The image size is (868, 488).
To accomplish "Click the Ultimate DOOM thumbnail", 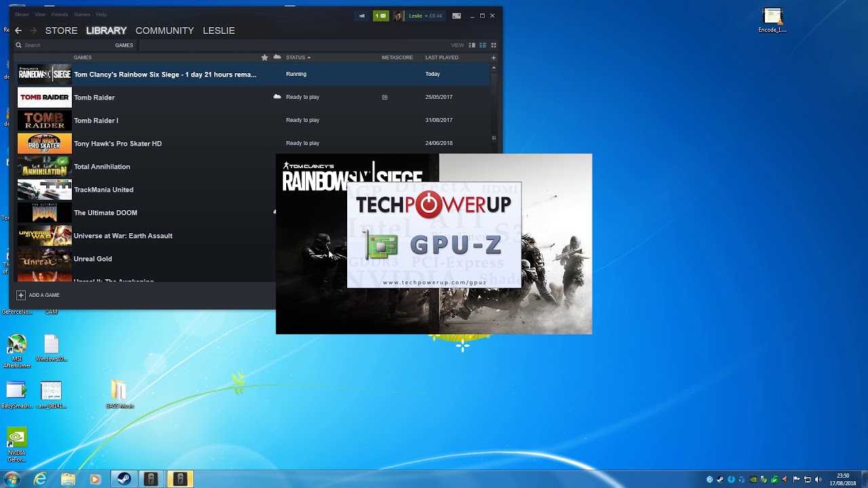I will click(x=44, y=212).
